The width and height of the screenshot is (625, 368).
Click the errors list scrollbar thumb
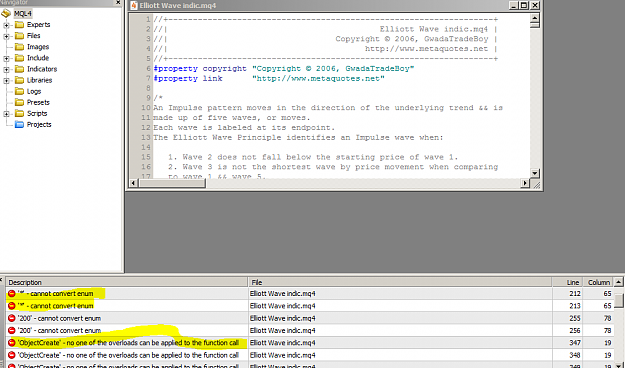coord(618,301)
